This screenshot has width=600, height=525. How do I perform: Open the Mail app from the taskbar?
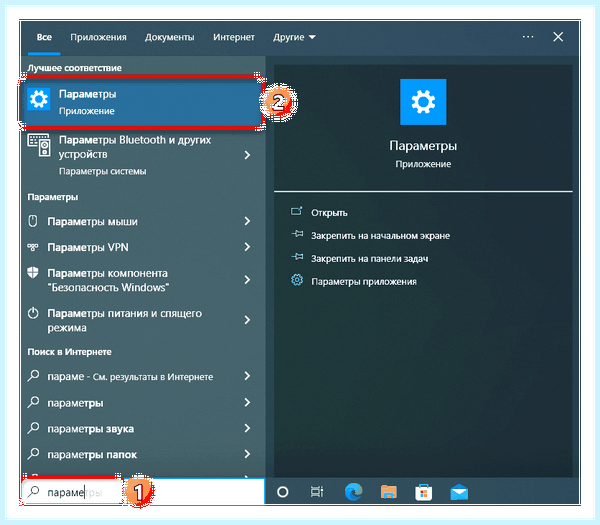tap(459, 492)
